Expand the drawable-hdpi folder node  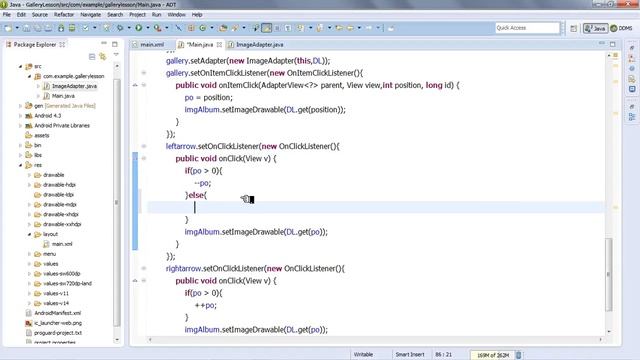(x=29, y=185)
